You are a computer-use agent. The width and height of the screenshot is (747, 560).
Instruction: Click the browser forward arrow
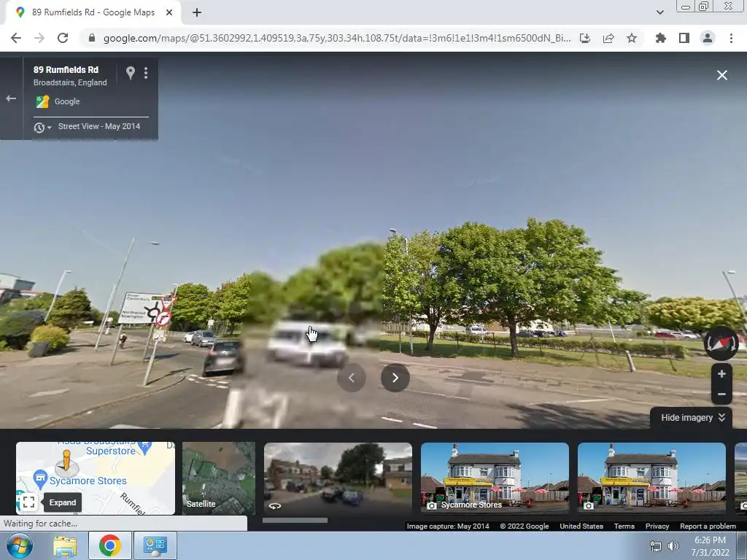point(39,38)
